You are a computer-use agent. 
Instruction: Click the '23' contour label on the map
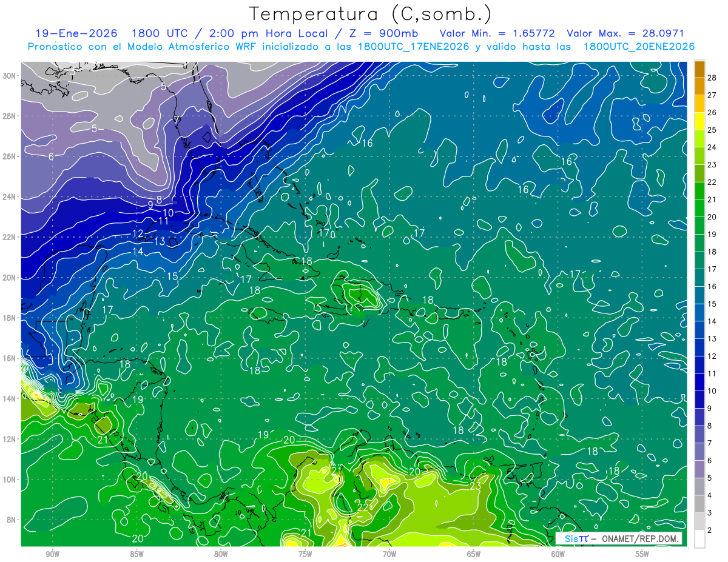[476, 486]
